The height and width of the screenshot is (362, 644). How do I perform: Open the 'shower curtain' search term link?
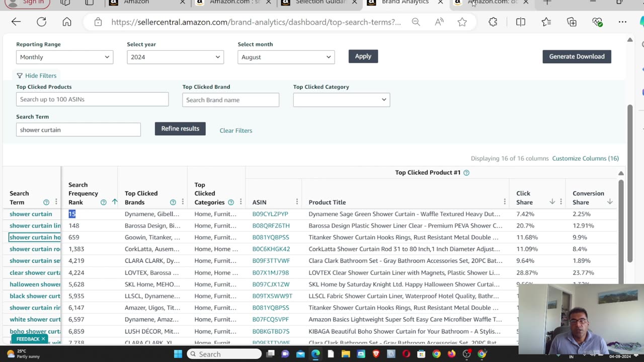tap(31, 214)
